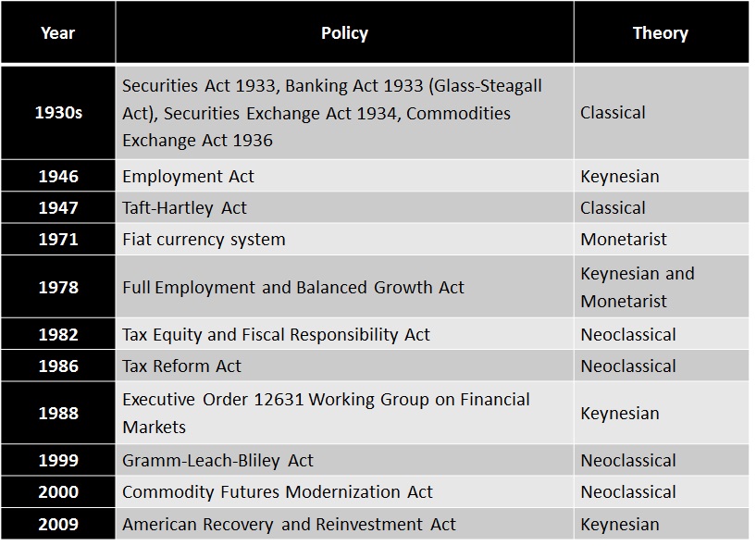Click the Fiat currency system cell
Image resolution: width=756 pixels, height=546 pixels.
coord(204,239)
